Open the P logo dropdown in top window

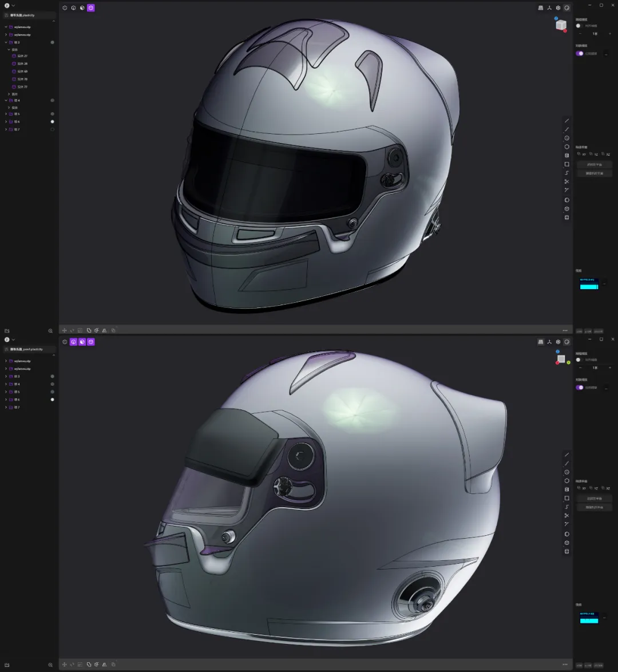click(9, 6)
